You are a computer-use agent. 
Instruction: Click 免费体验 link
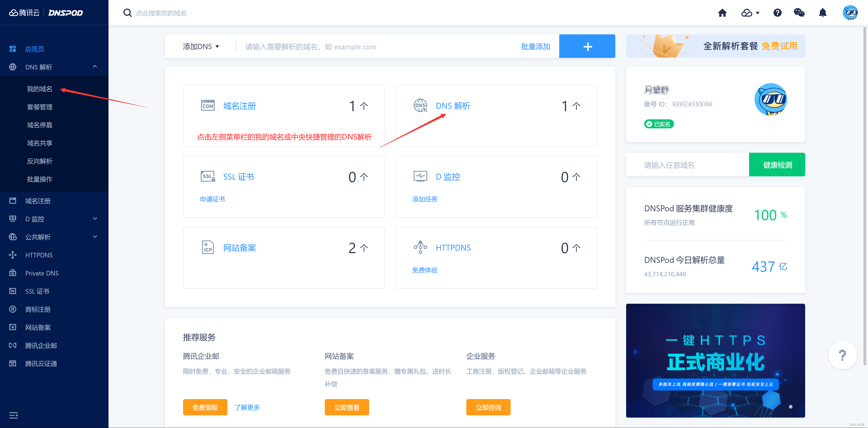click(x=425, y=270)
